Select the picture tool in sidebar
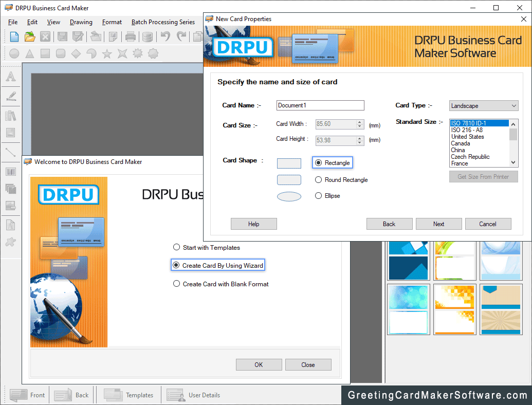The image size is (532, 405). 11,133
